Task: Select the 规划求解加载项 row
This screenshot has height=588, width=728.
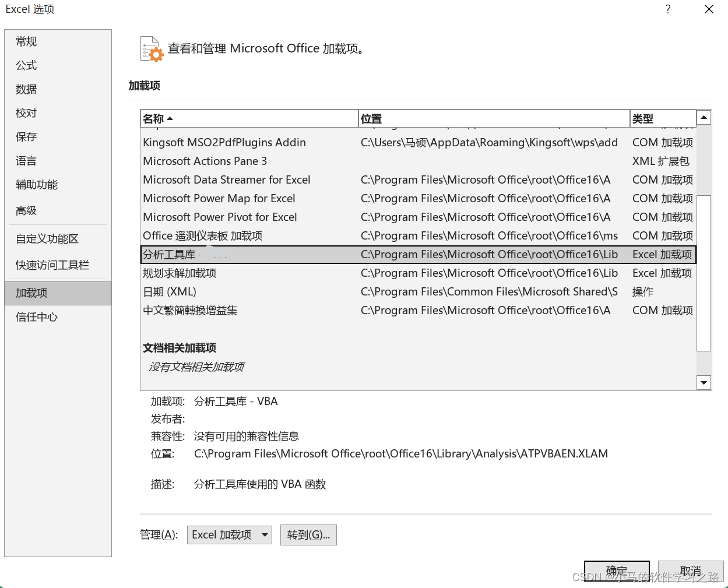Action: [418, 273]
